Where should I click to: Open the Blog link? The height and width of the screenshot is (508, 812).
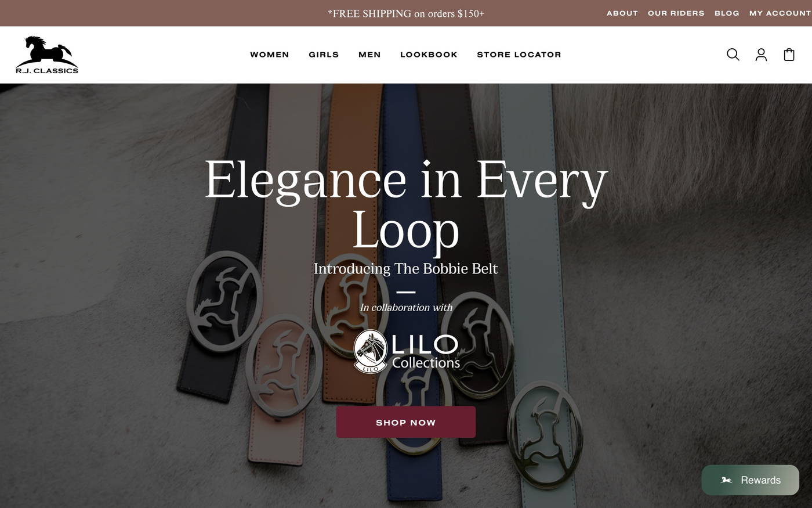[727, 13]
